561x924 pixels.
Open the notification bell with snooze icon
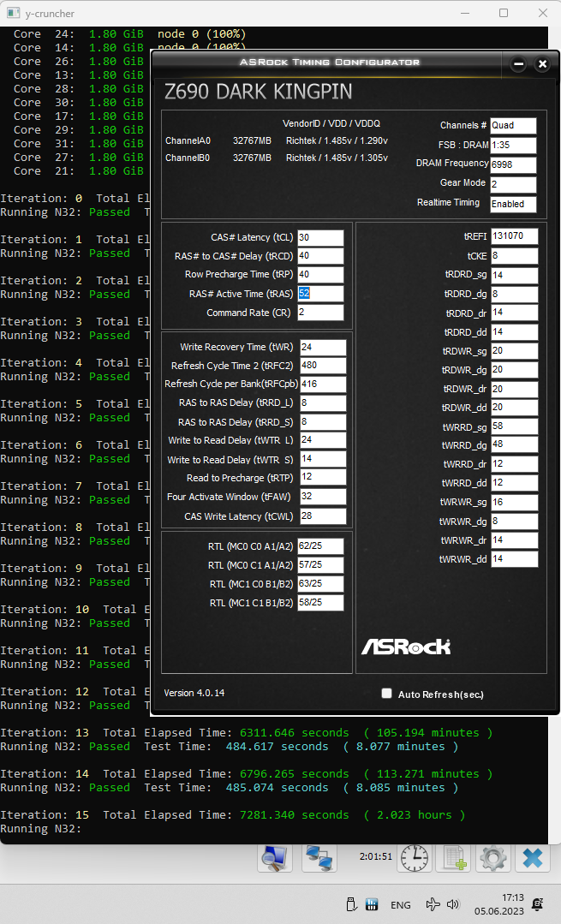537,904
